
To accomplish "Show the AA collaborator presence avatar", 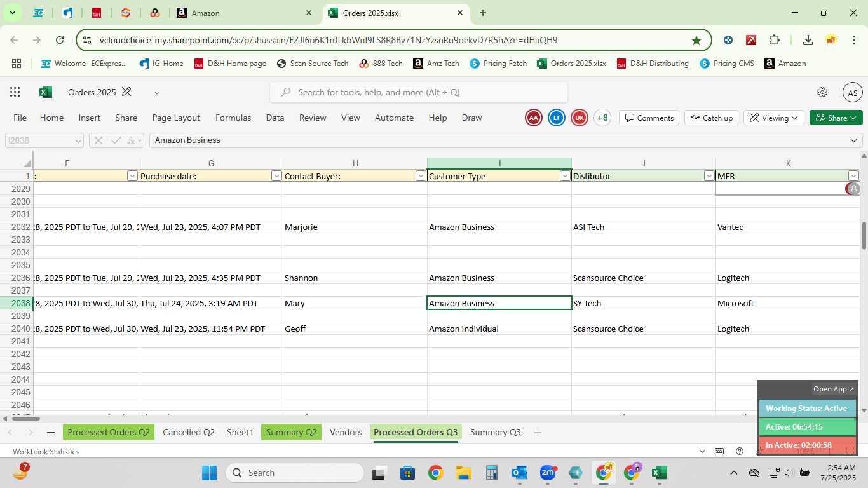I will tap(534, 118).
